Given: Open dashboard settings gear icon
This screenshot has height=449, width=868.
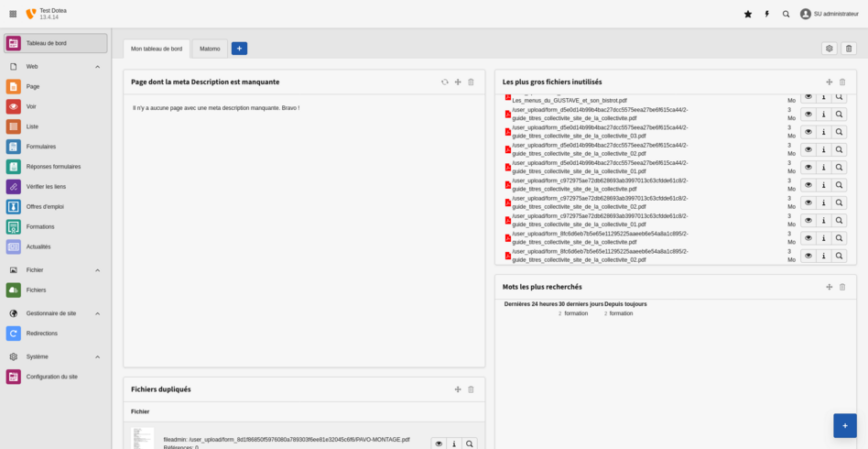Looking at the screenshot, I should point(830,49).
